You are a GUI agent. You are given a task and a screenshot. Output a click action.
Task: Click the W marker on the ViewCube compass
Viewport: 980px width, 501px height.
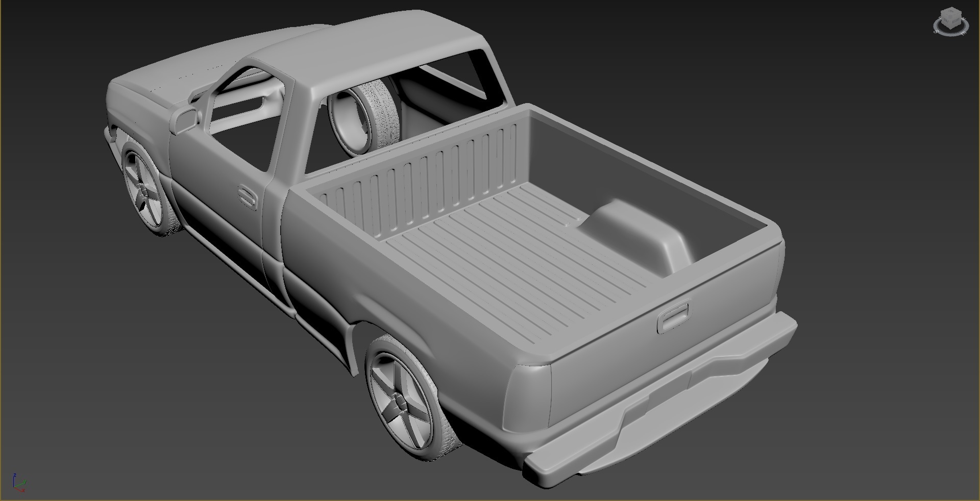click(940, 18)
